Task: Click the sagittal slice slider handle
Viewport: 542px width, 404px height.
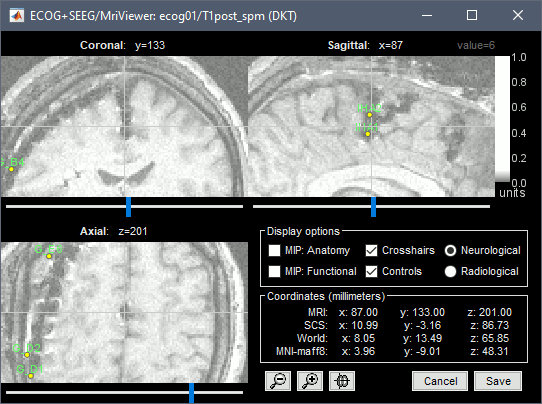Action: click(x=373, y=207)
